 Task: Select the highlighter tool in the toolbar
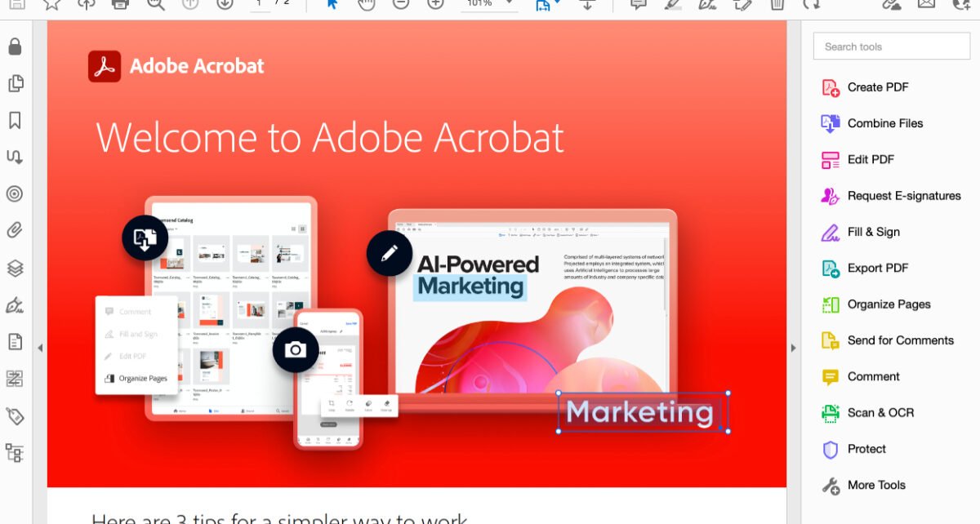point(673,3)
